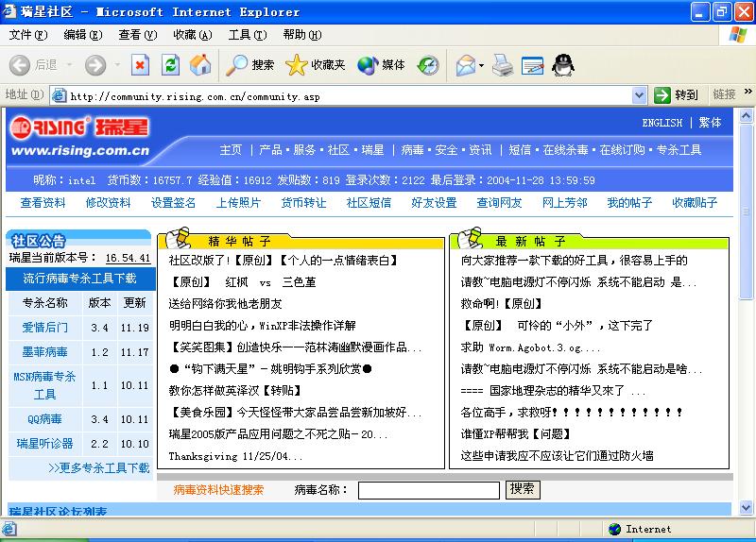Screen dimensions: 756x542
Task: Open the 工具 menu
Action: pyautogui.click(x=248, y=35)
